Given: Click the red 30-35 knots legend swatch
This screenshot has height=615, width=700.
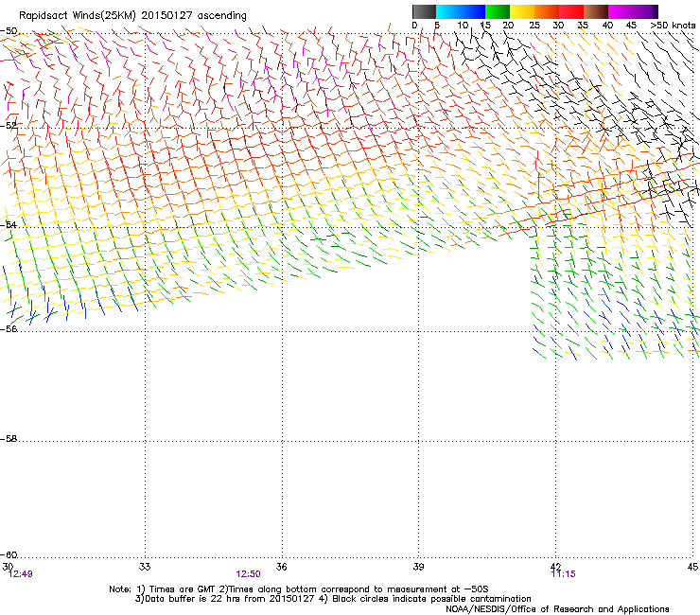Looking at the screenshot, I should (571, 11).
